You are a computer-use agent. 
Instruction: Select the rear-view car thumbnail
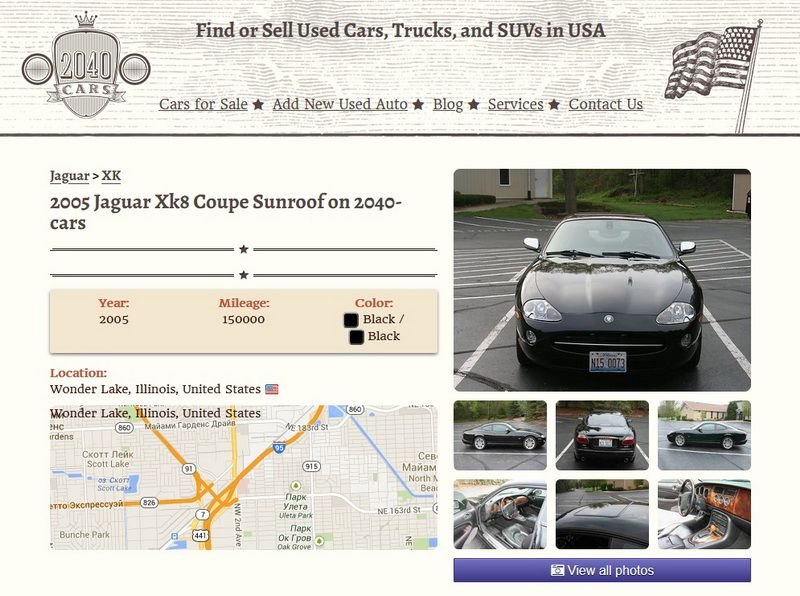pos(602,435)
